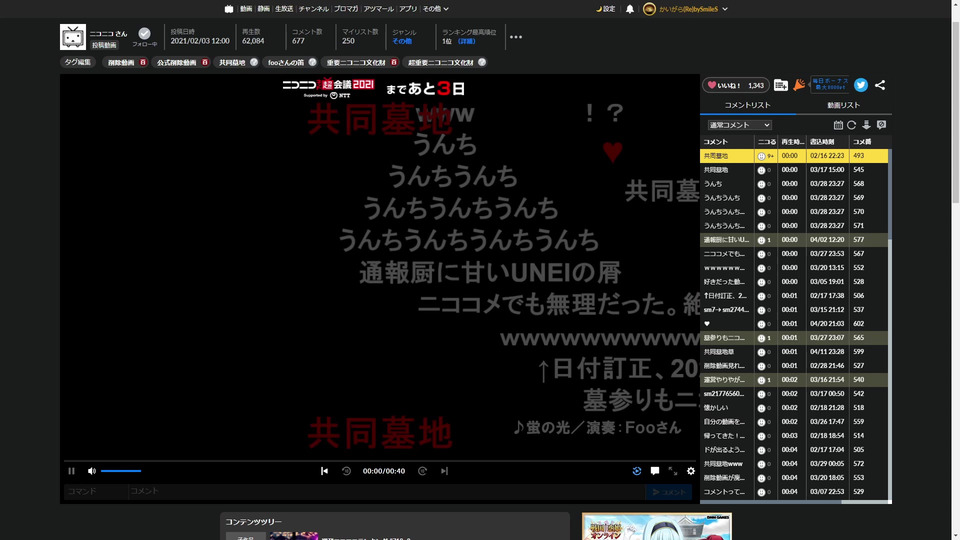Reload the comment list icon
960x540 pixels.
click(x=852, y=125)
